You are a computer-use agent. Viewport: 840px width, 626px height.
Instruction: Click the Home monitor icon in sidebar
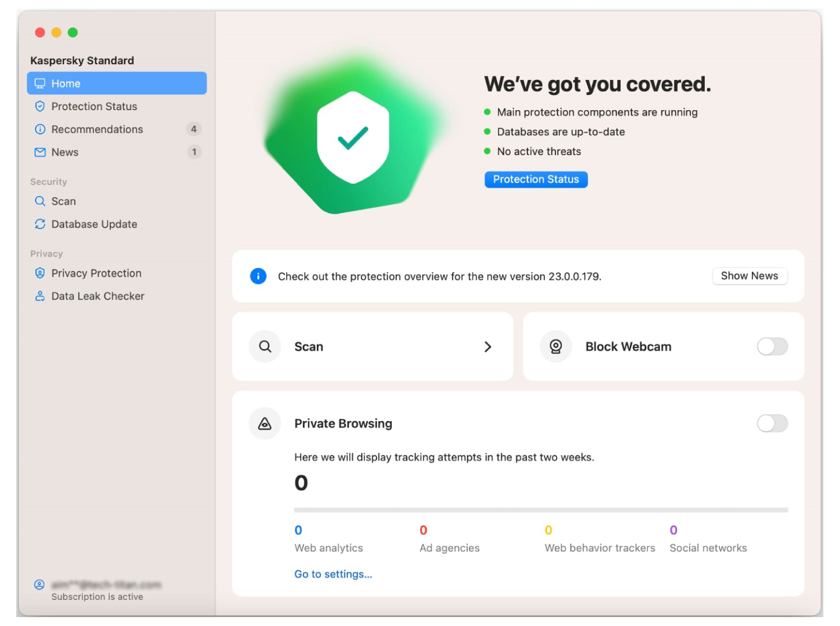pyautogui.click(x=40, y=84)
